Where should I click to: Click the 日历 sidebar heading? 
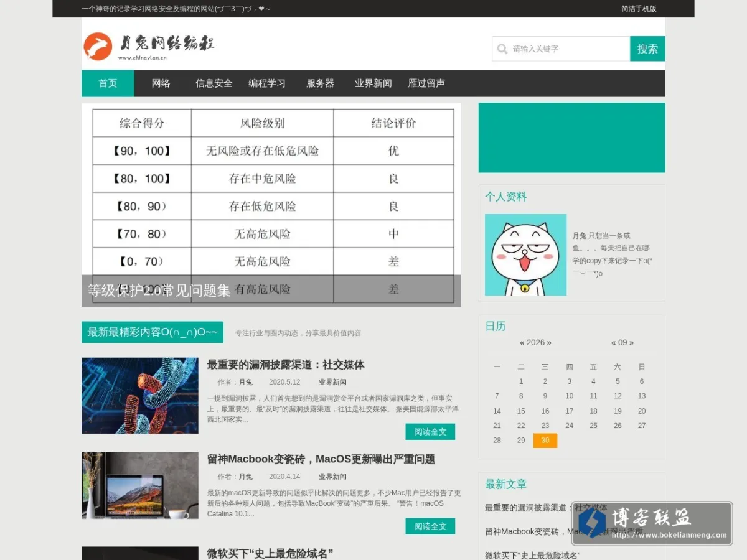coord(496,326)
